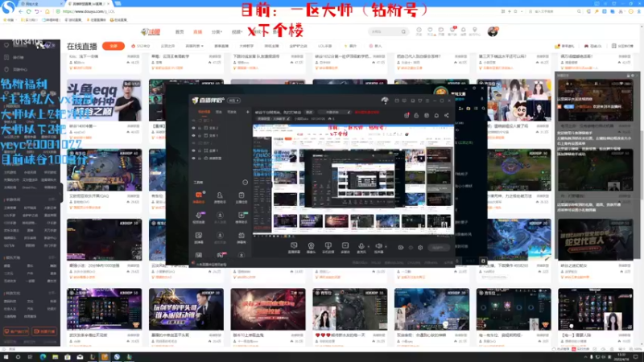This screenshot has width=644, height=362.
Task: Click the start streaming button in streaming app
Action: [438, 248]
